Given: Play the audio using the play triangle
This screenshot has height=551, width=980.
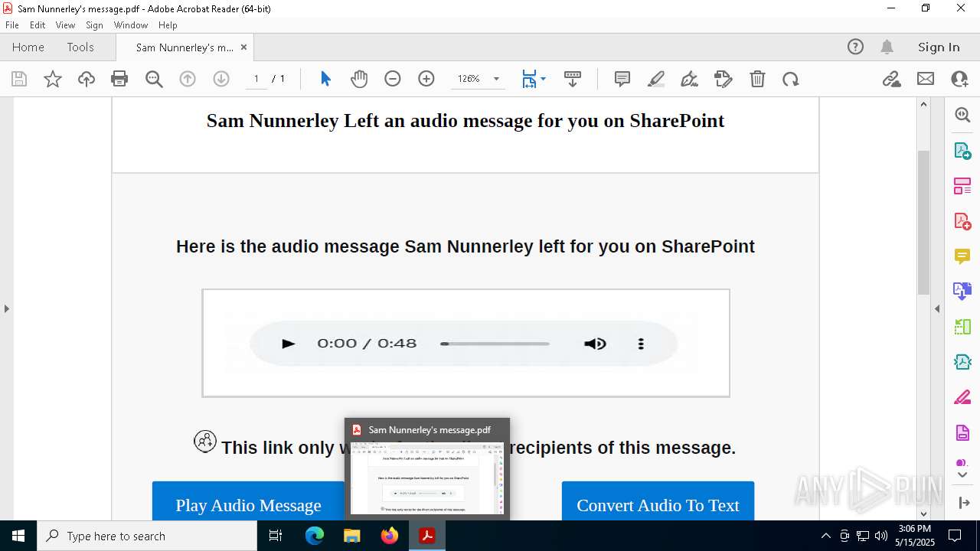Looking at the screenshot, I should click(288, 344).
